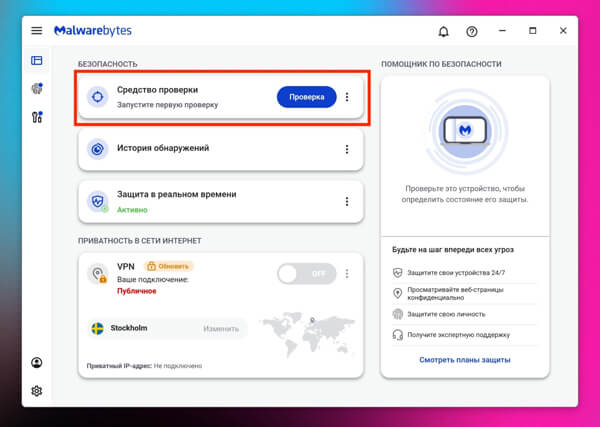Click the 'Публичное' connection status
600x427 pixels.
click(137, 291)
